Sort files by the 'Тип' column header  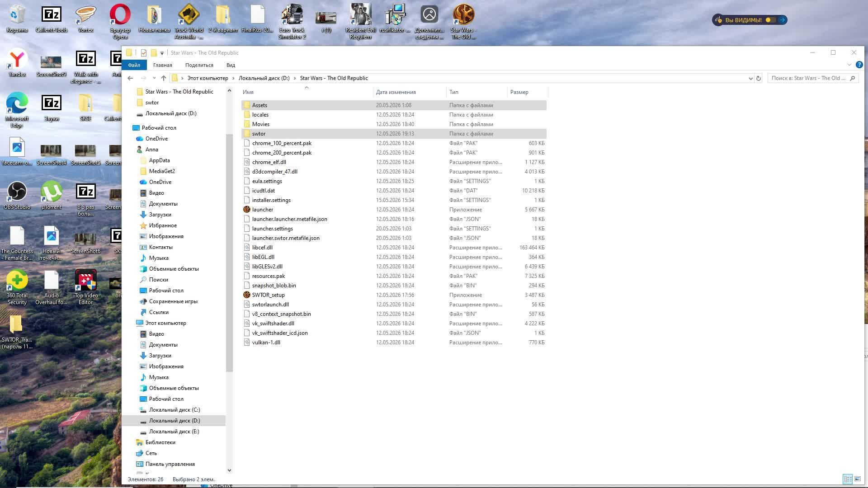pos(477,92)
